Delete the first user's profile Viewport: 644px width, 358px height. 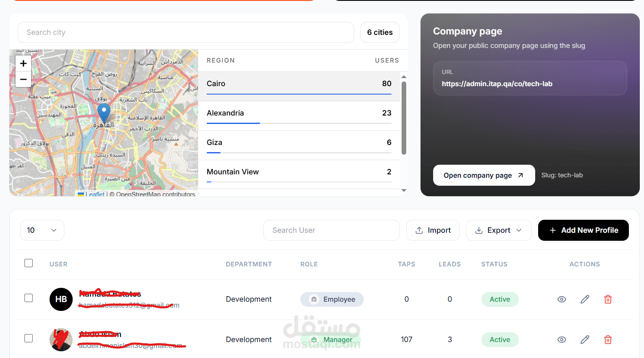click(608, 299)
